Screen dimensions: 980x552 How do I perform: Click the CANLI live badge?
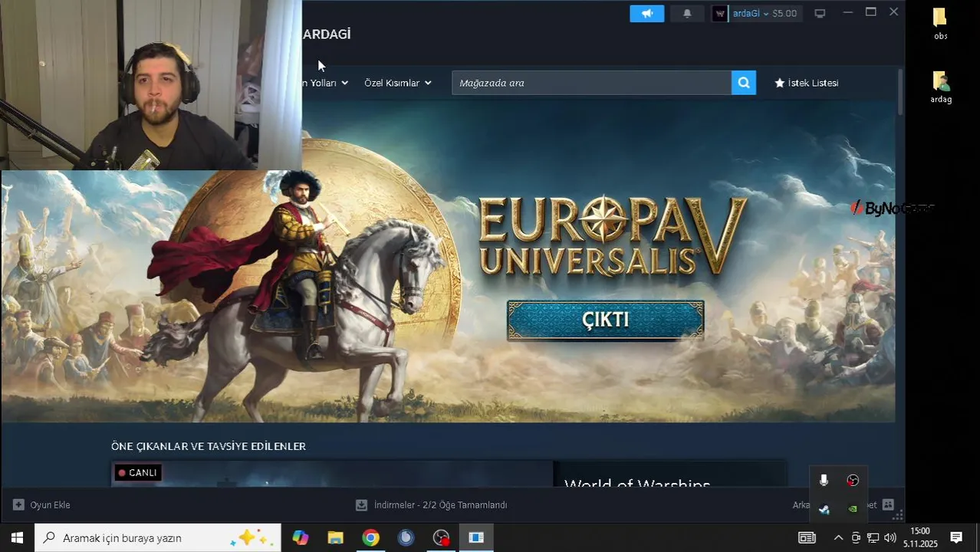click(x=138, y=472)
